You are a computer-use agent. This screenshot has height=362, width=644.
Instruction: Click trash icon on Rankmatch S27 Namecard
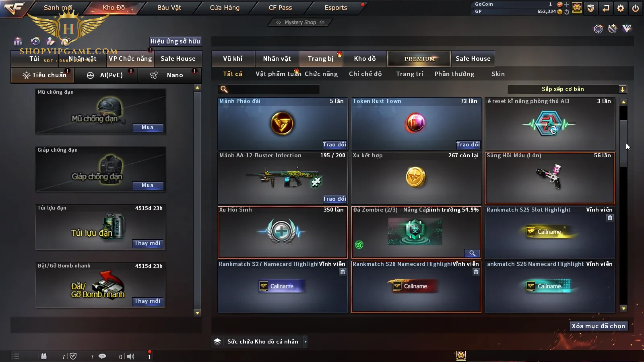pyautogui.click(x=343, y=272)
